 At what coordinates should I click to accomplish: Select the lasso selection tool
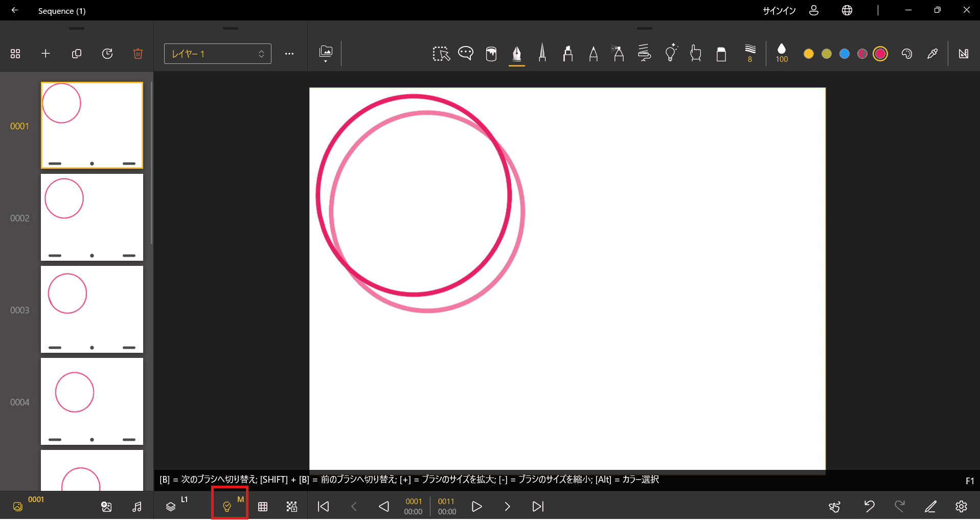[x=441, y=53]
